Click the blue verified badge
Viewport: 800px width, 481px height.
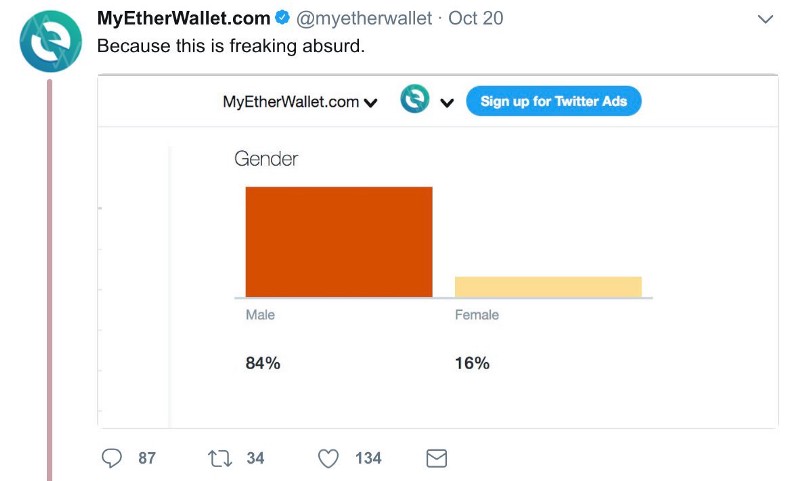[282, 18]
